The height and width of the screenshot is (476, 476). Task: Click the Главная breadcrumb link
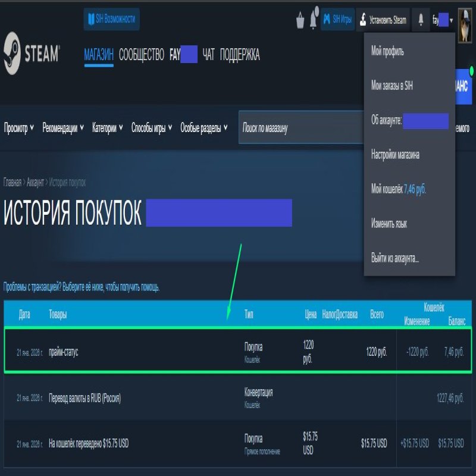12,183
